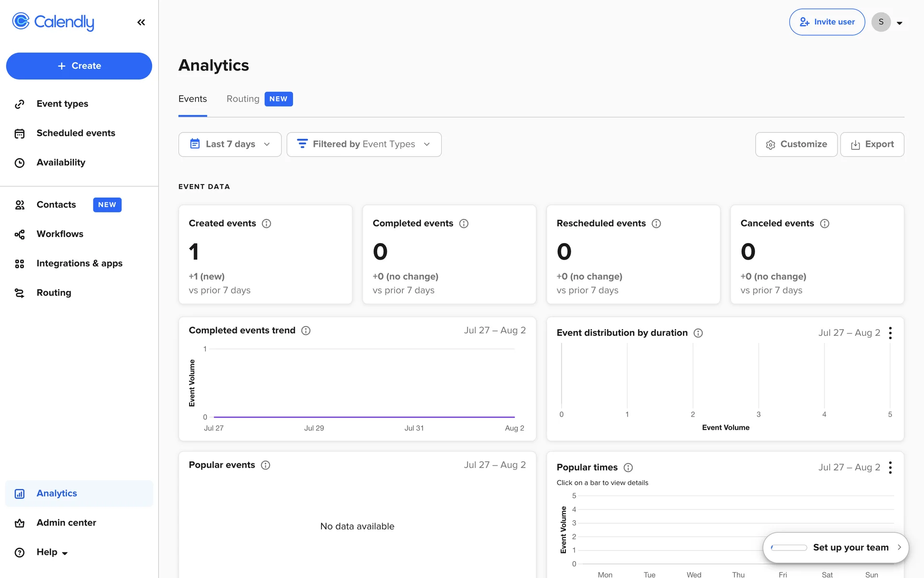Collapse the sidebar with double-chevron icon

point(141,22)
